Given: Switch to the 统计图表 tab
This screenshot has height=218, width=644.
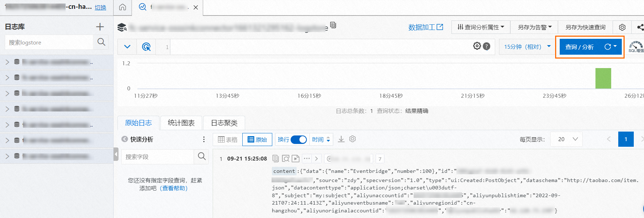Looking at the screenshot, I should coord(181,123).
